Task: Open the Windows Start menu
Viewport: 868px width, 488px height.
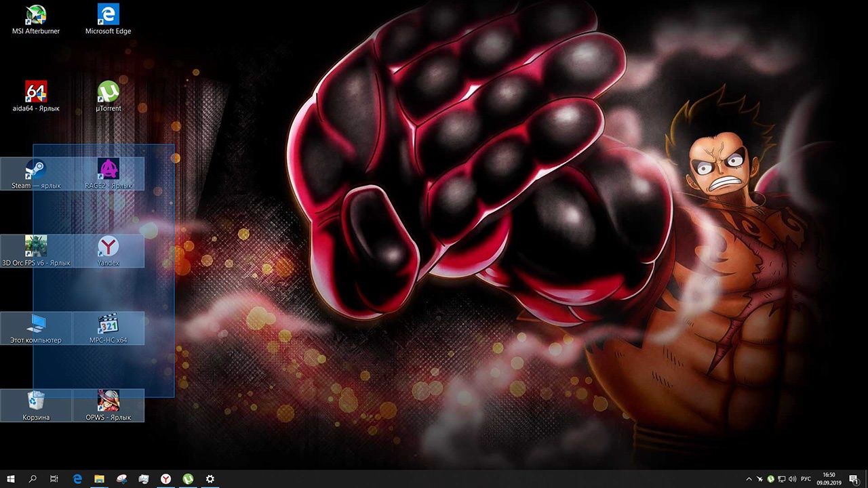Action: point(11,479)
